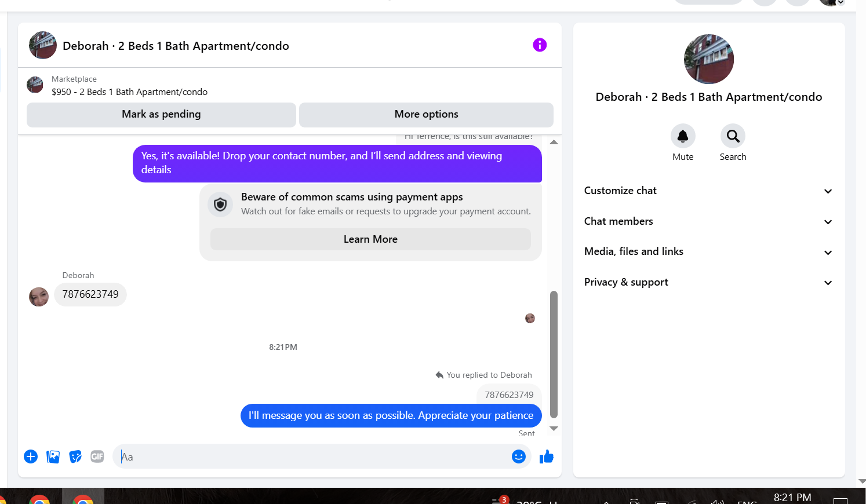Open More options for the listing
The height and width of the screenshot is (504, 866).
(x=426, y=115)
